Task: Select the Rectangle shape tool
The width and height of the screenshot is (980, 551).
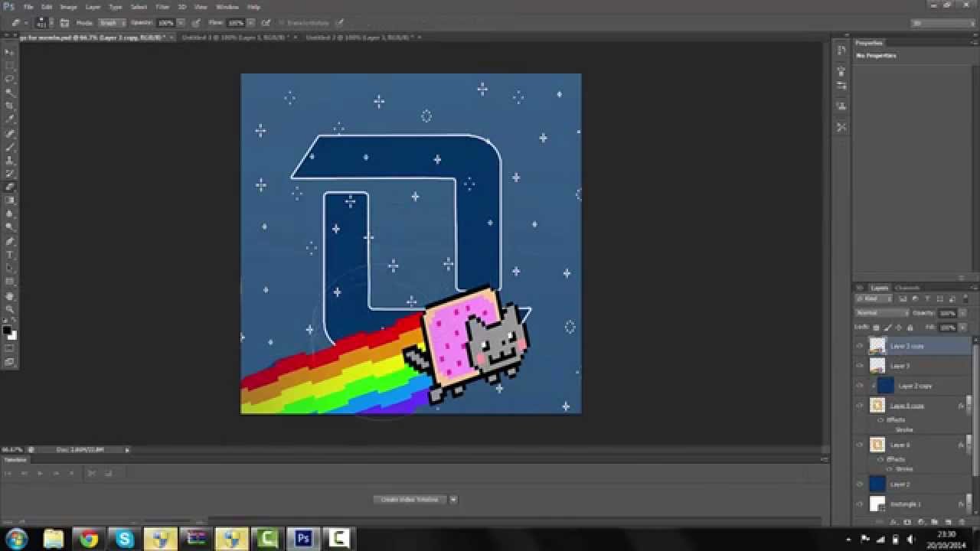Action: coord(10,282)
